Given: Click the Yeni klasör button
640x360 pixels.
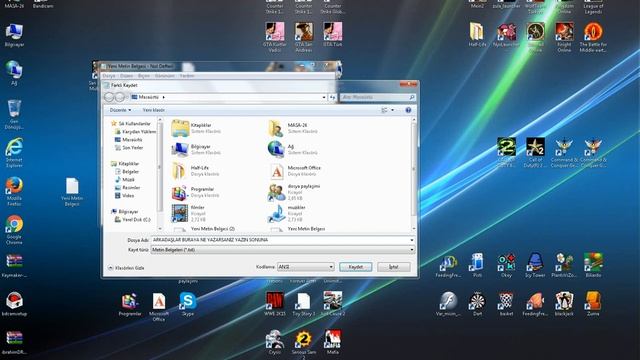Looking at the screenshot, I should pos(154,110).
